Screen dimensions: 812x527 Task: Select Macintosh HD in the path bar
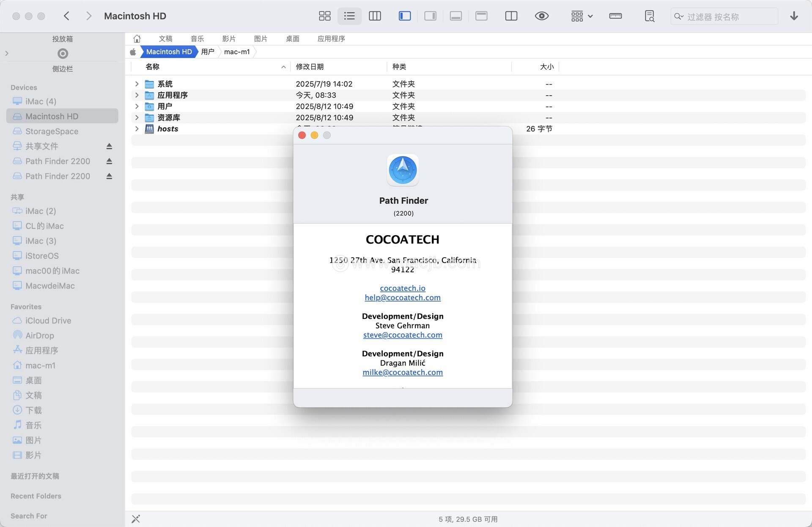pyautogui.click(x=169, y=52)
